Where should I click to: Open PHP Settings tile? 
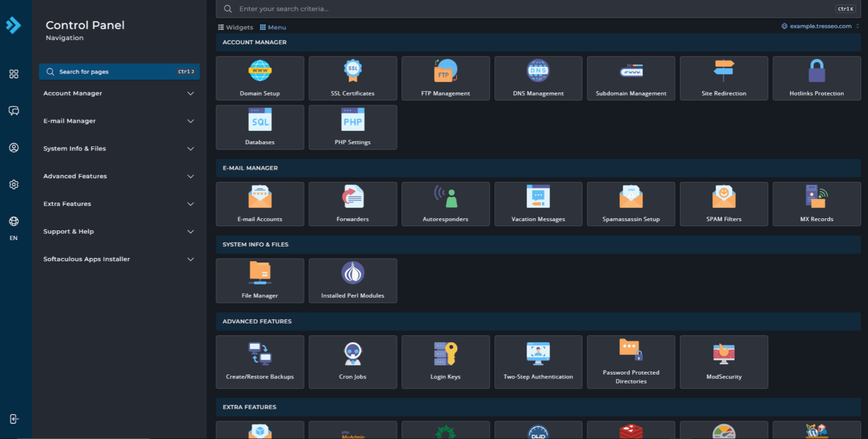point(353,127)
